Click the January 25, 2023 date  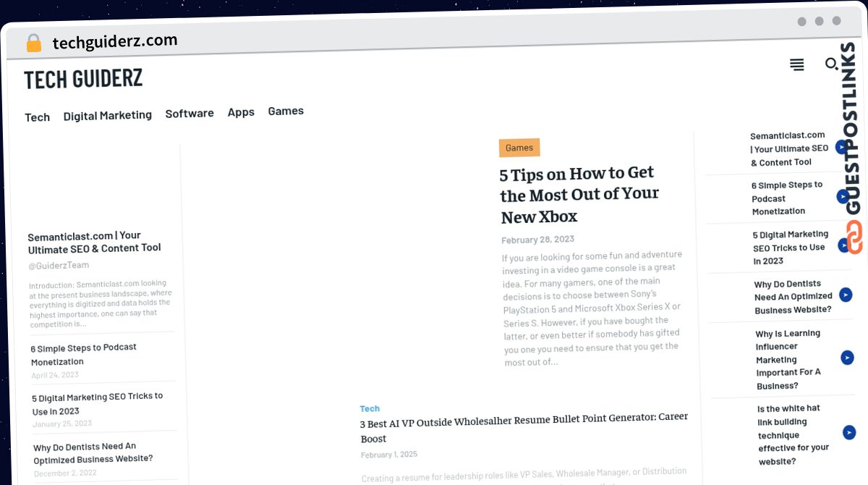tap(62, 424)
